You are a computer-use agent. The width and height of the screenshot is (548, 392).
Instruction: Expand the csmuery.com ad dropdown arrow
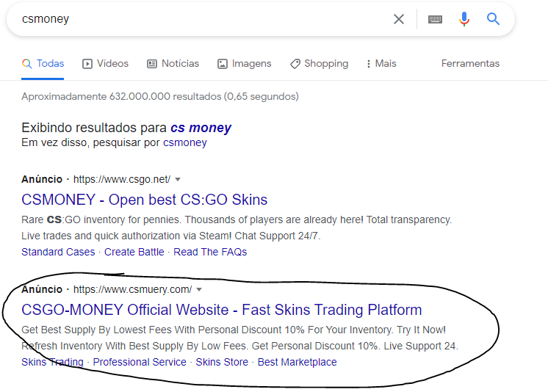199,290
